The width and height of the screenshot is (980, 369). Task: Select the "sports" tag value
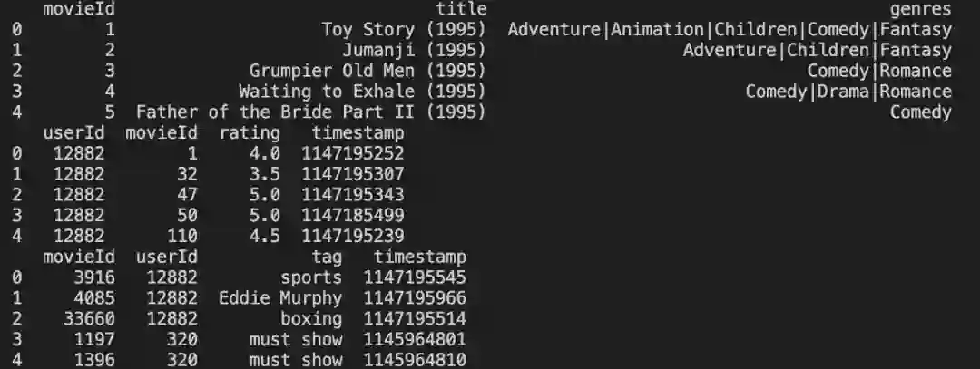coord(311,277)
